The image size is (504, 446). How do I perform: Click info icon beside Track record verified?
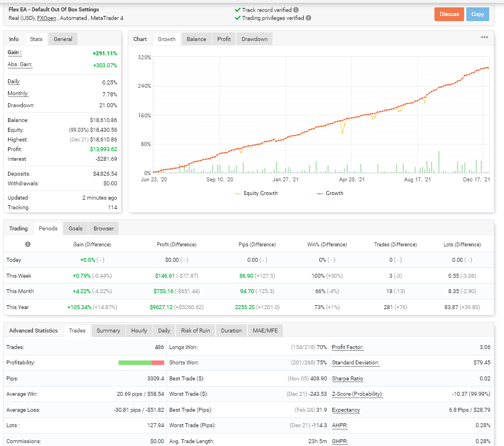[296, 10]
